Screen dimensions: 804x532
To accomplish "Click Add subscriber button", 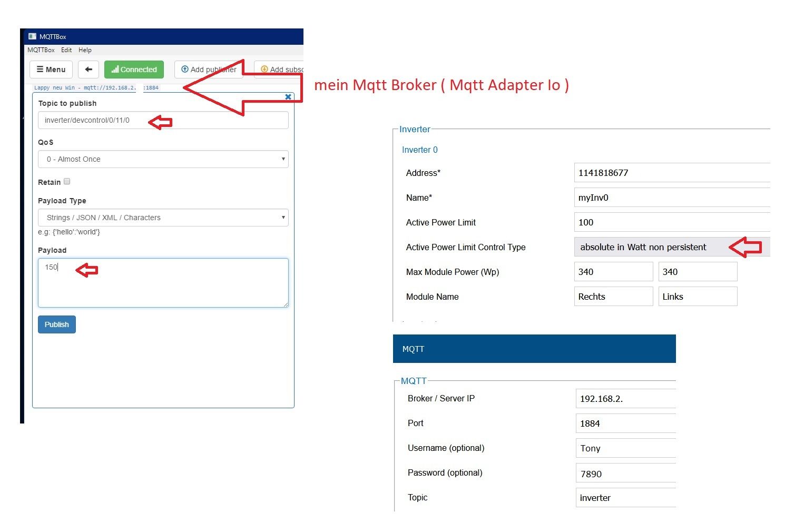I will coord(279,70).
